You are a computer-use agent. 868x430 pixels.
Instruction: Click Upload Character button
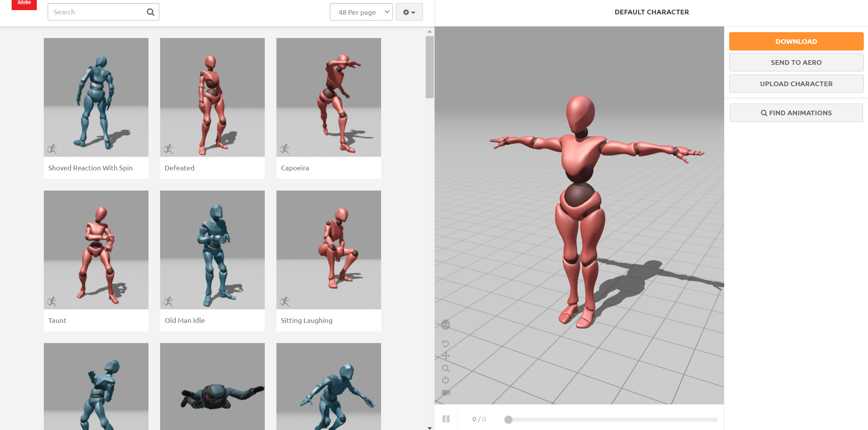coord(796,84)
